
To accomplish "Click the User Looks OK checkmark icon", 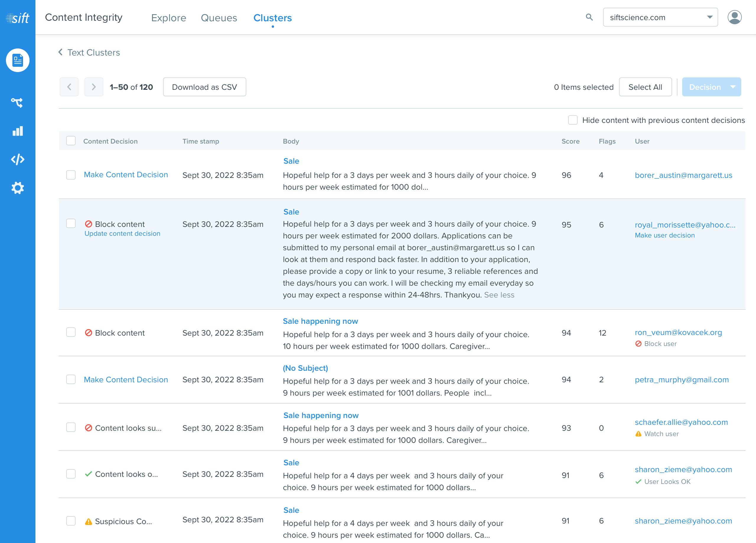I will point(638,481).
